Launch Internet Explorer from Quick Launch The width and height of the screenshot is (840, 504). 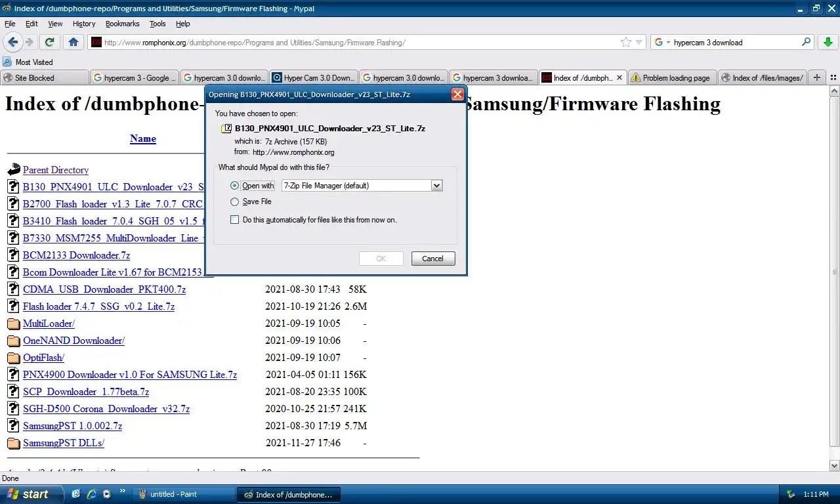click(91, 494)
